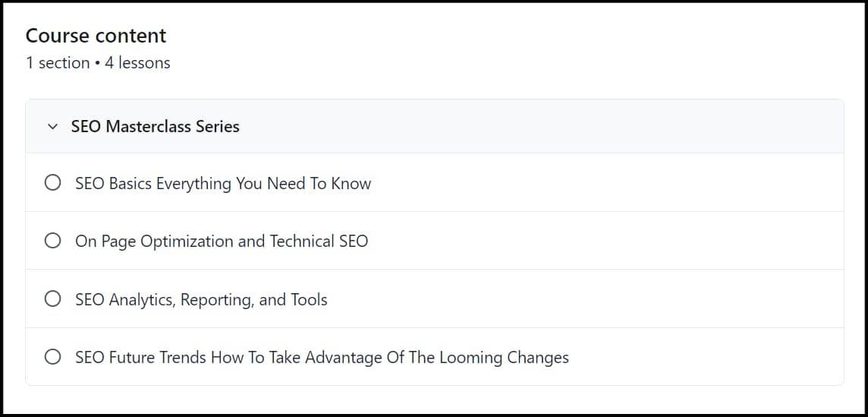This screenshot has width=868, height=417.
Task: Open On Page Optimization and Technical SEO lesson
Action: [222, 241]
